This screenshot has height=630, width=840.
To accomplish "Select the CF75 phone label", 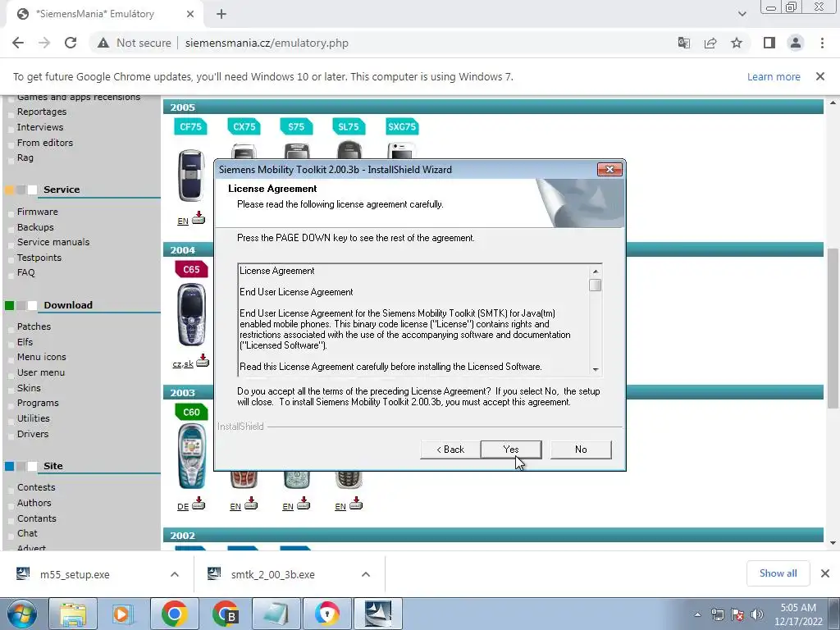I will pos(190,127).
